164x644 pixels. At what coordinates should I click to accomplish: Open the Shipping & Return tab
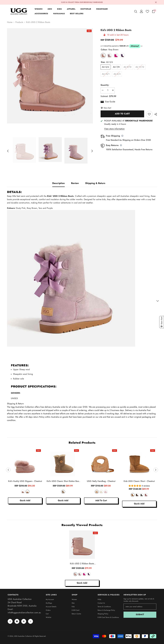(x=95, y=183)
